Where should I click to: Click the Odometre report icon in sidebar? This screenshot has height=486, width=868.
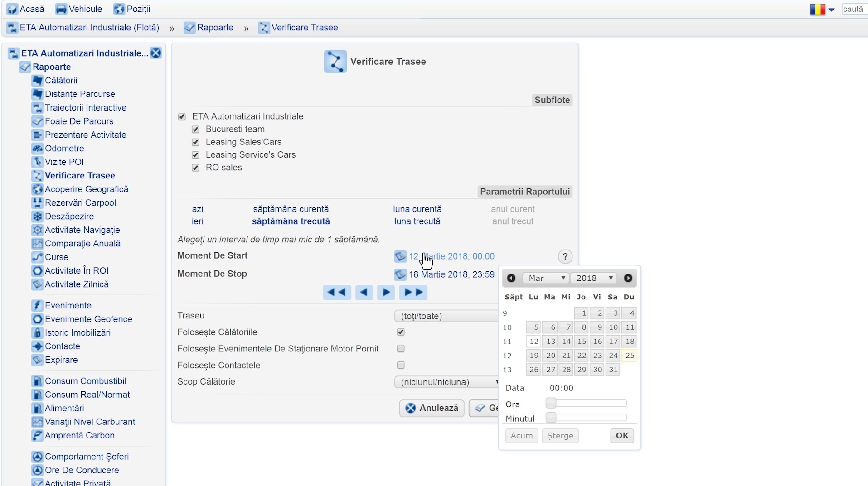pos(37,149)
